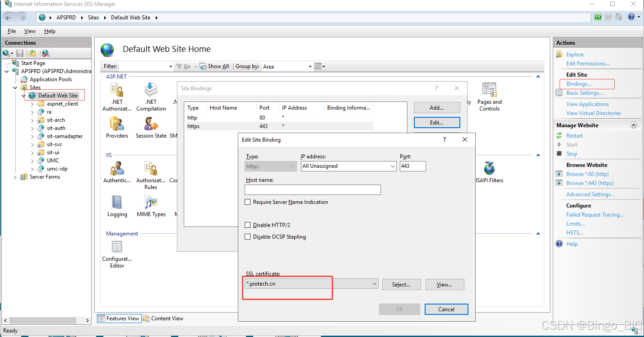This screenshot has width=644, height=337.
Task: Expand the UMC tree node
Action: tap(32, 161)
